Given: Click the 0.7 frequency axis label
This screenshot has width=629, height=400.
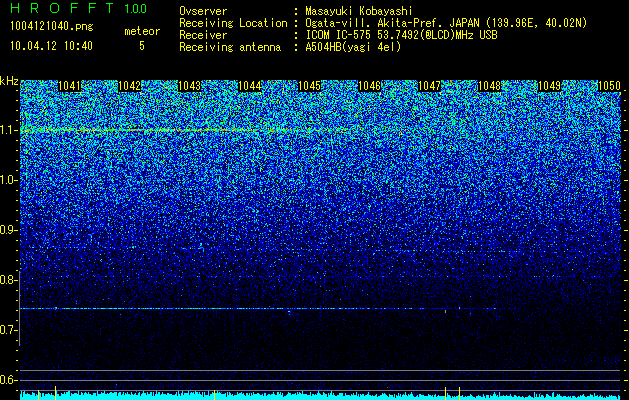Looking at the screenshot, I should point(8,330).
